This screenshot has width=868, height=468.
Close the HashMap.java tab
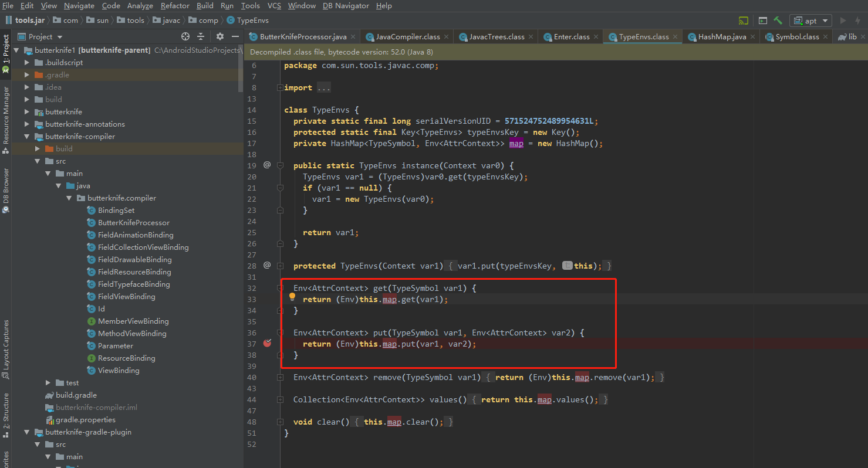point(753,36)
